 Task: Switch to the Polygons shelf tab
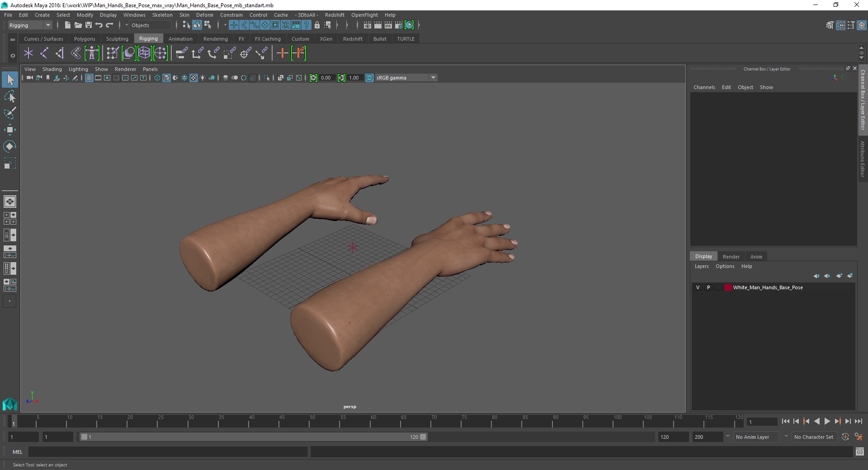[85, 39]
